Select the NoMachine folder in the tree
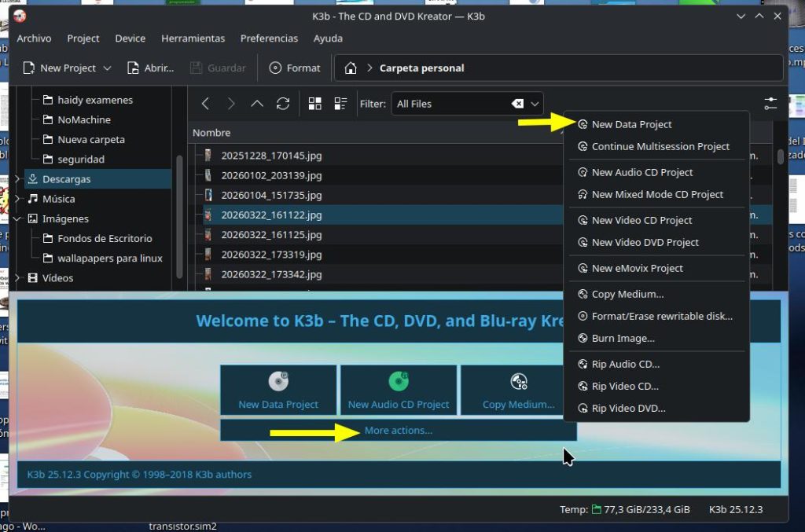 pos(83,119)
